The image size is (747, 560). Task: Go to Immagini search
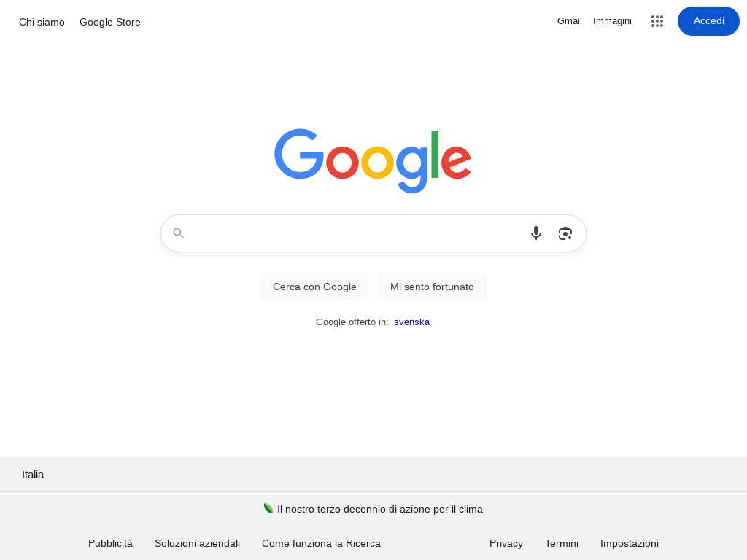coord(612,21)
